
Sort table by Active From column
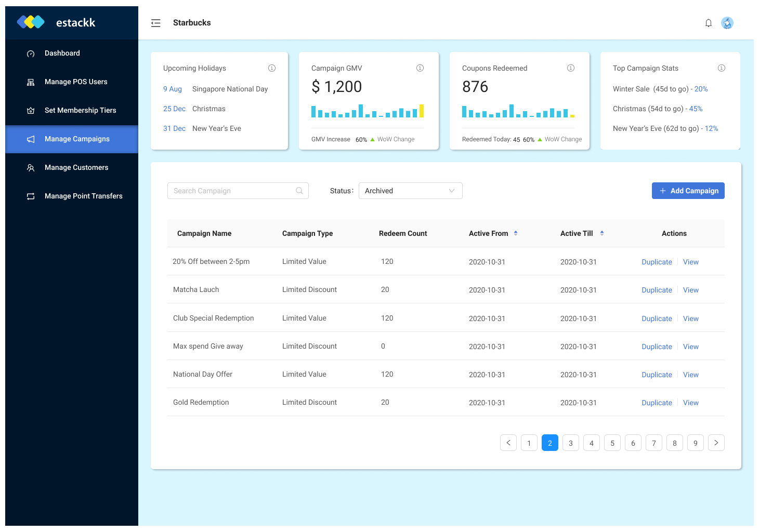(x=515, y=233)
